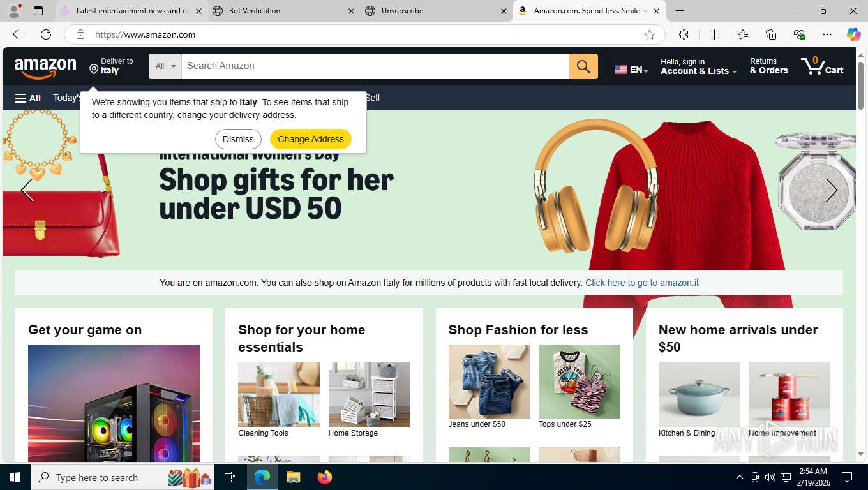Image resolution: width=868 pixels, height=490 pixels.
Task: Click the Amazon search magnifier button
Action: click(x=583, y=66)
